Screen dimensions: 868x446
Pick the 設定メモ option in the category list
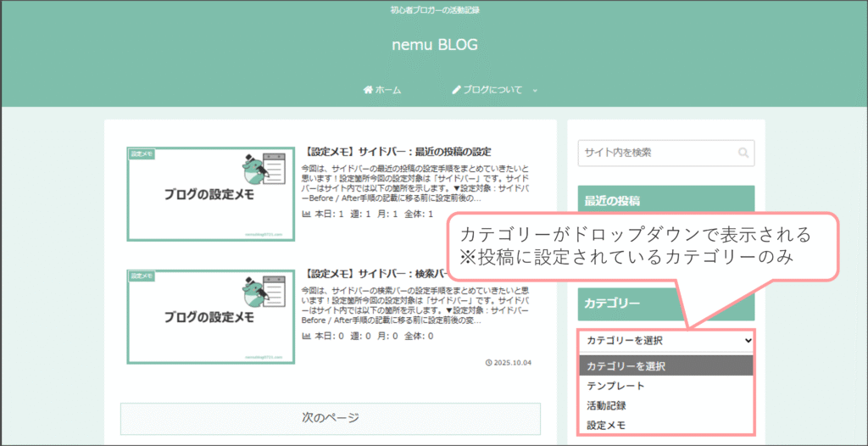[x=606, y=425]
